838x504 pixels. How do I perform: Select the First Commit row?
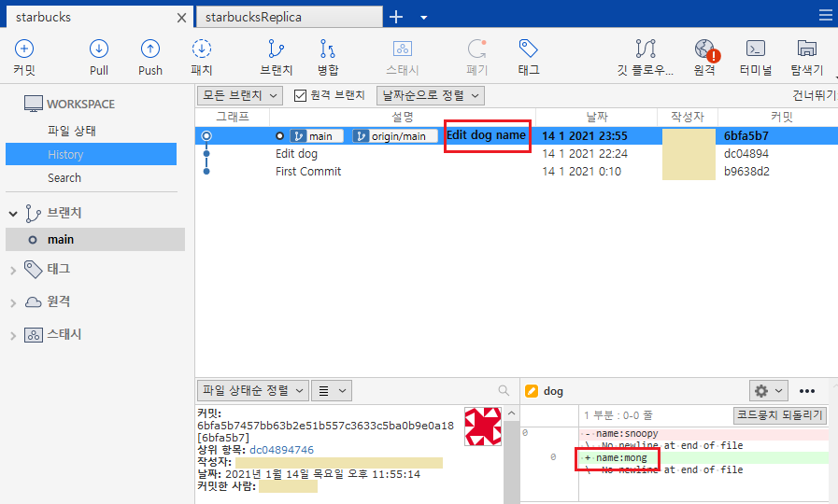(517, 172)
